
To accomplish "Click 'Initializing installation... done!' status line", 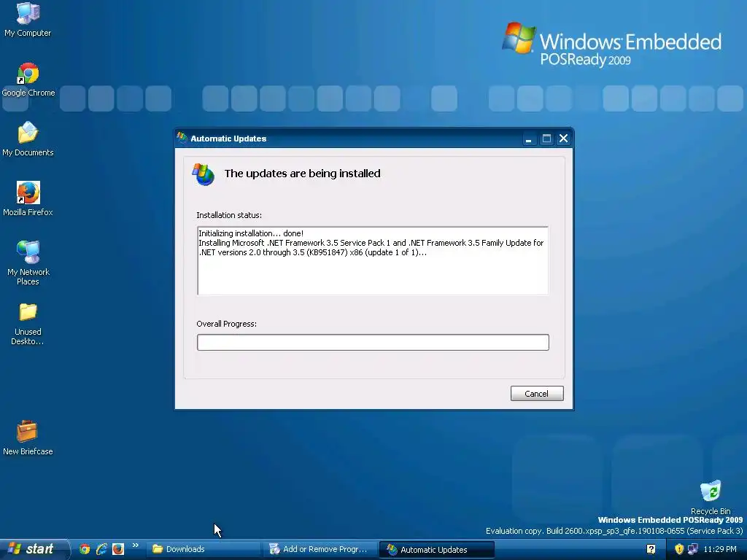I will click(251, 233).
